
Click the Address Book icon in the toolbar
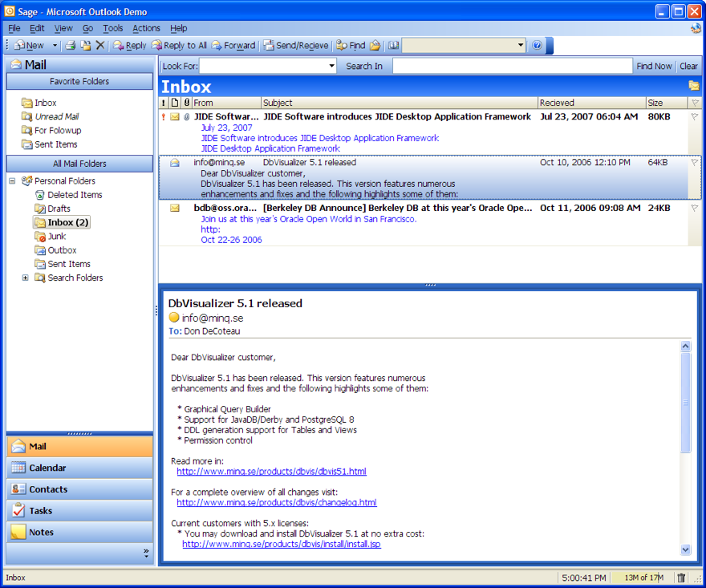394,46
